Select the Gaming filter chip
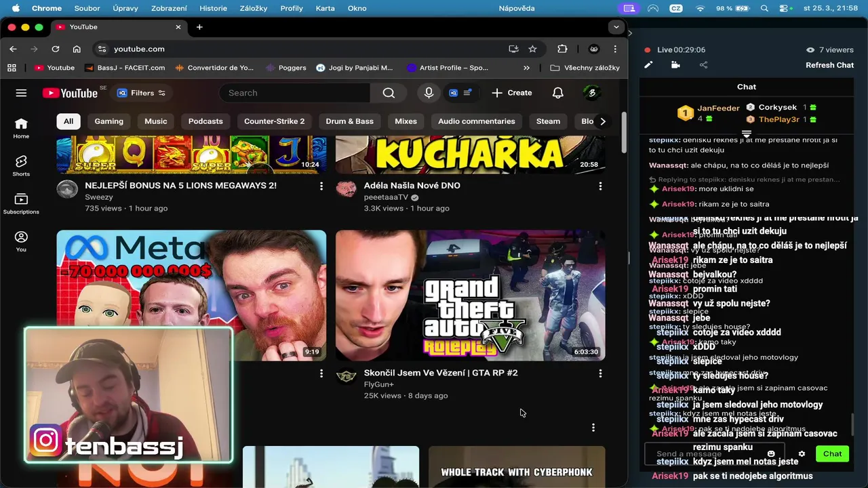This screenshot has width=868, height=488. 109,121
